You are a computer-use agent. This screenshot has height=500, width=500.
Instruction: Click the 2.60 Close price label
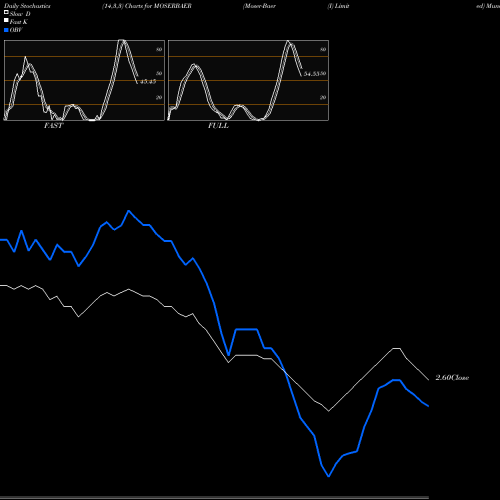452,378
